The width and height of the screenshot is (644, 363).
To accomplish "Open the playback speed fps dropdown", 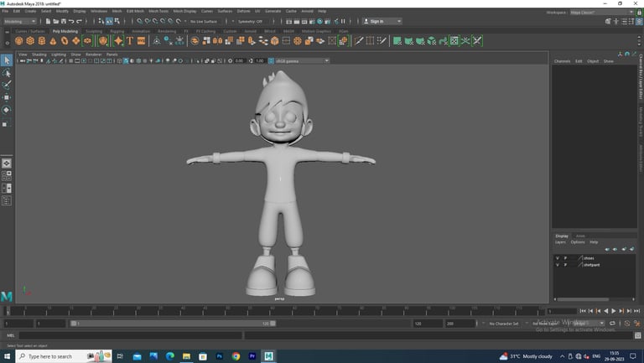I will [588, 324].
